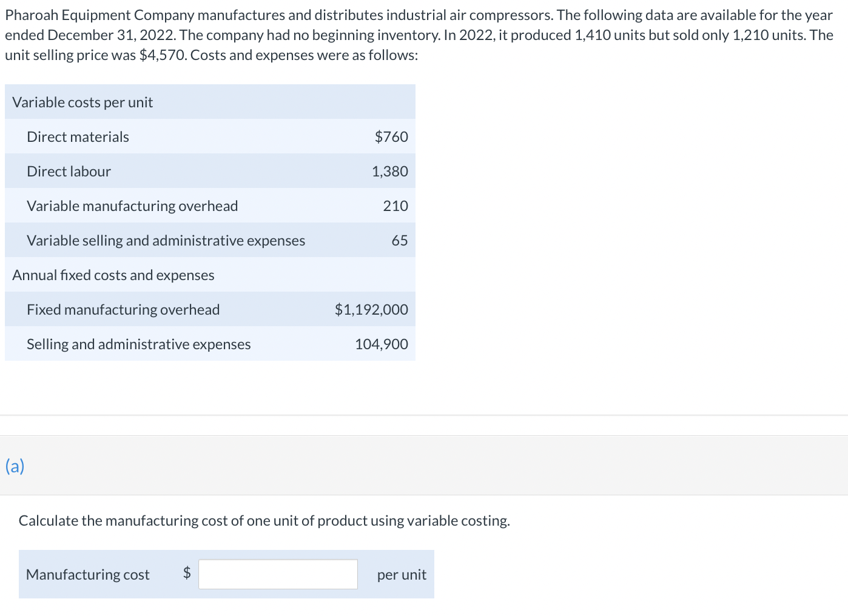The image size is (848, 616).
Task: Click the Manufacturing cost input field
Action: click(x=278, y=574)
